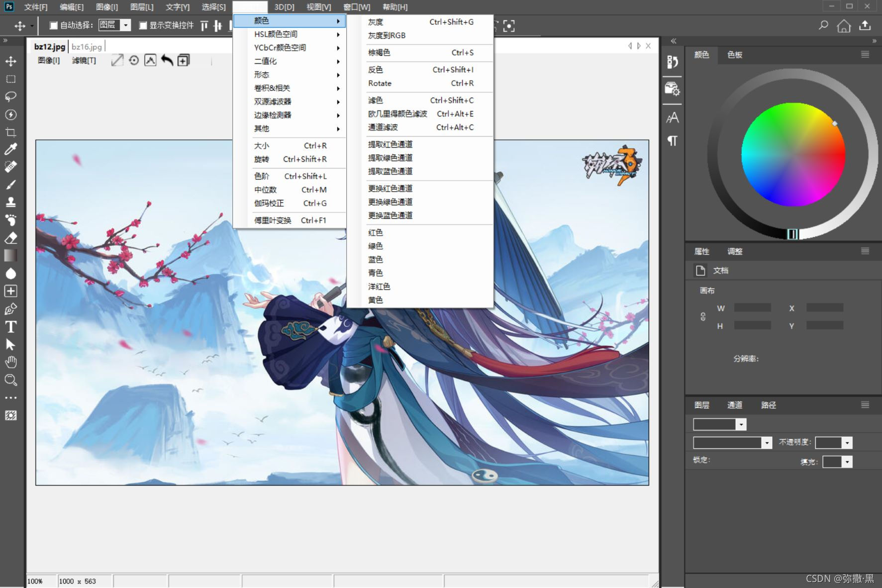Select the Type (T) tool

[10, 327]
